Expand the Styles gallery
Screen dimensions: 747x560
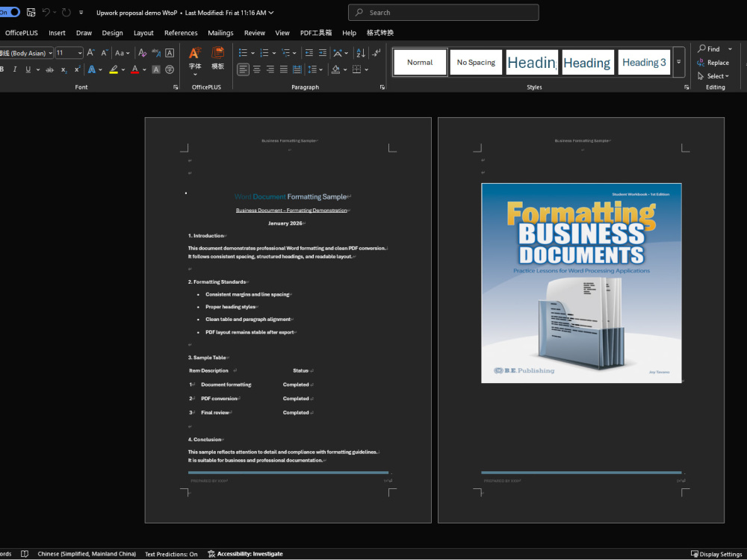coord(679,62)
